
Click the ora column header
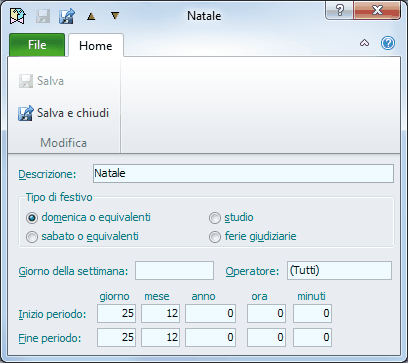click(259, 296)
